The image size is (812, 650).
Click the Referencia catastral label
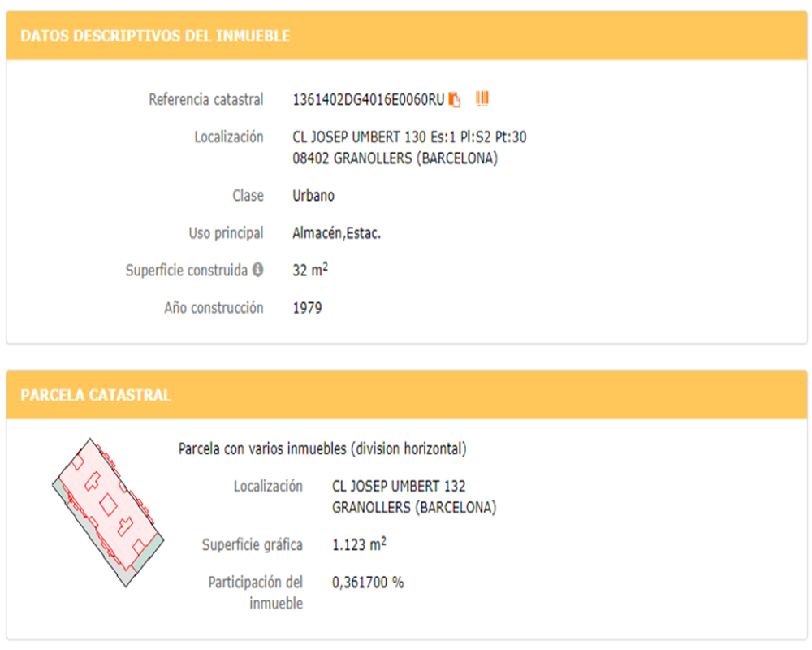point(206,99)
